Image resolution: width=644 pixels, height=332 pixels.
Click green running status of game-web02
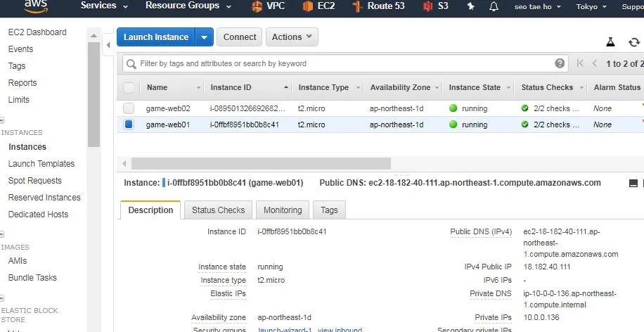pyautogui.click(x=453, y=108)
